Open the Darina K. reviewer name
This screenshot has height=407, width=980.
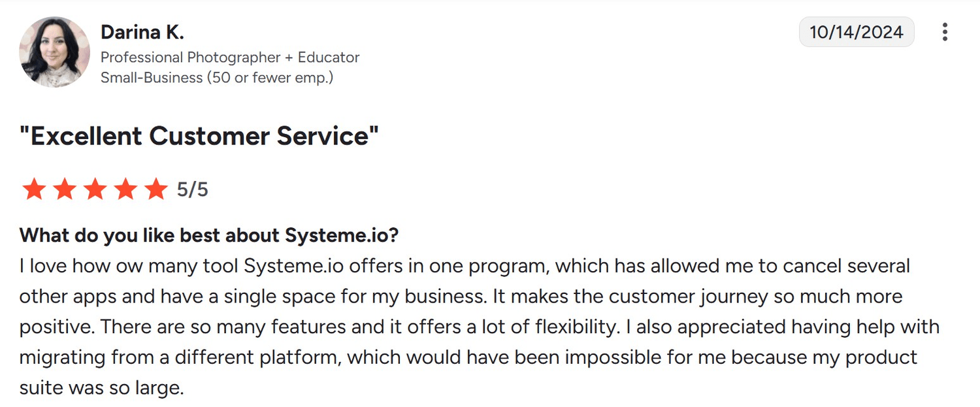tap(142, 32)
